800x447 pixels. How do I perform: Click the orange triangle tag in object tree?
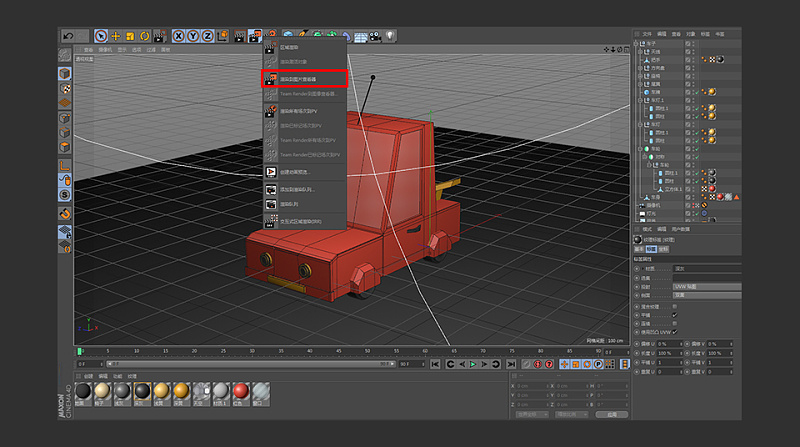(736, 197)
